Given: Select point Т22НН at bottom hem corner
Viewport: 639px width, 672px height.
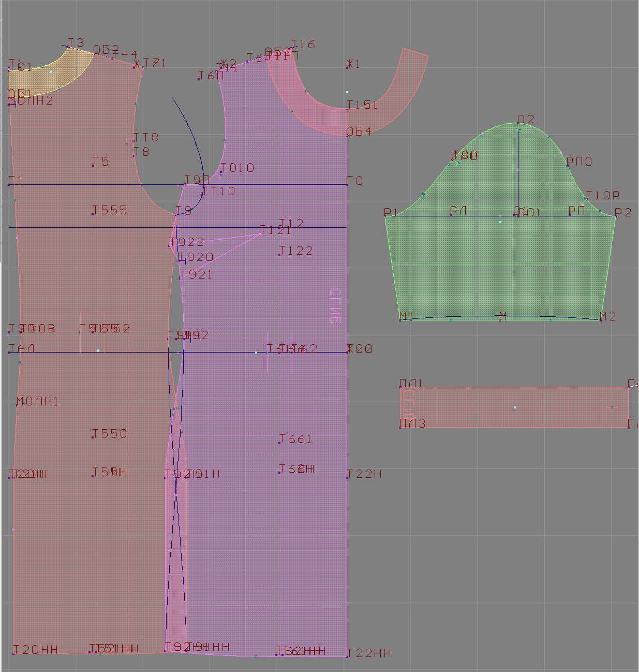Looking at the screenshot, I should [x=347, y=656].
